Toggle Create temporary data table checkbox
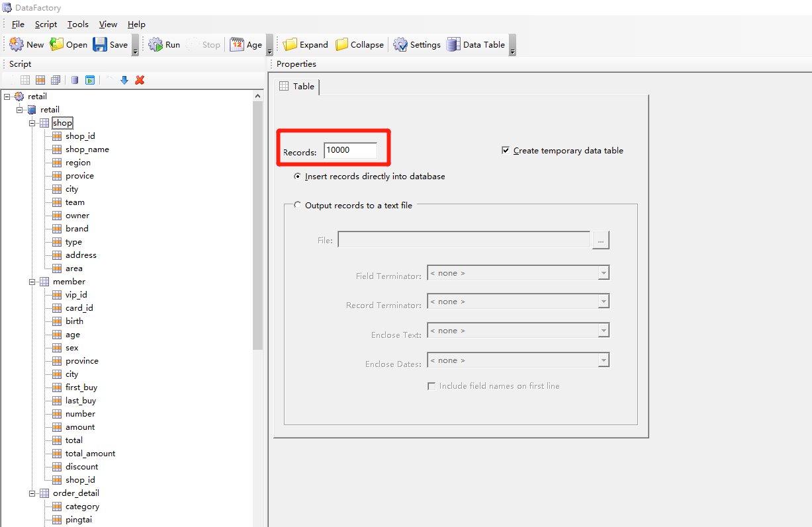 click(506, 151)
